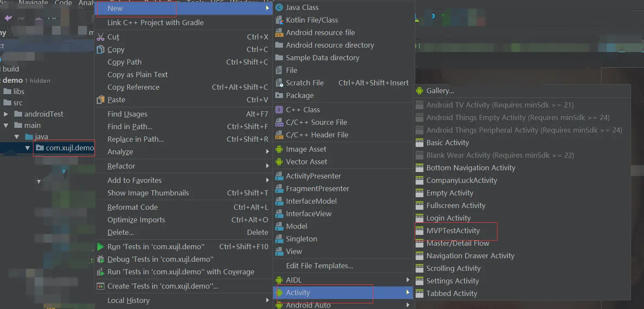This screenshot has height=309, width=644.
Task: Click the Java Class icon
Action: [x=279, y=7]
